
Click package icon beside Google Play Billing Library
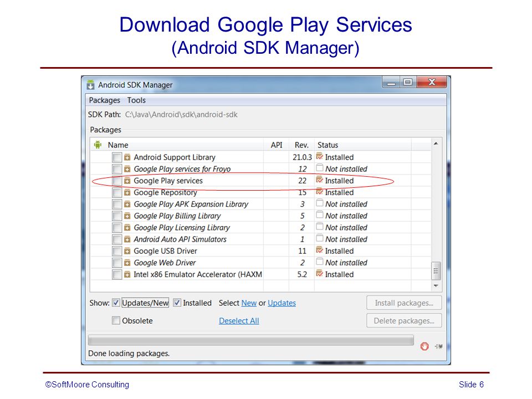coord(127,216)
